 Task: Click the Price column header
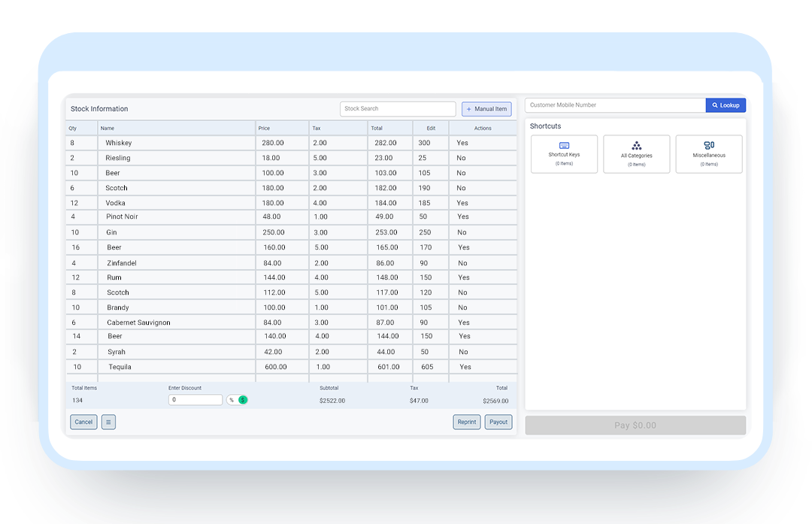(x=264, y=129)
